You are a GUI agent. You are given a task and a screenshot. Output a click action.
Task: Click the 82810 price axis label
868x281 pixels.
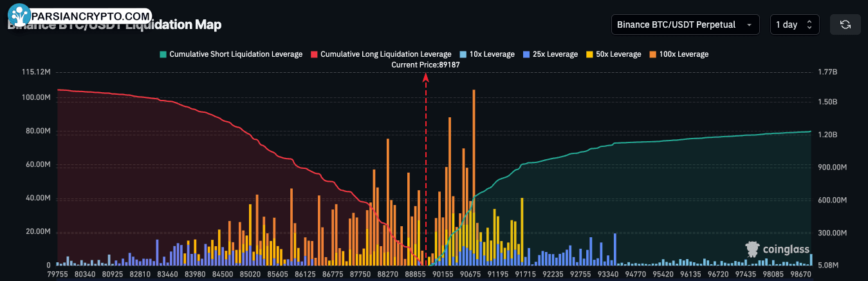[140, 275]
